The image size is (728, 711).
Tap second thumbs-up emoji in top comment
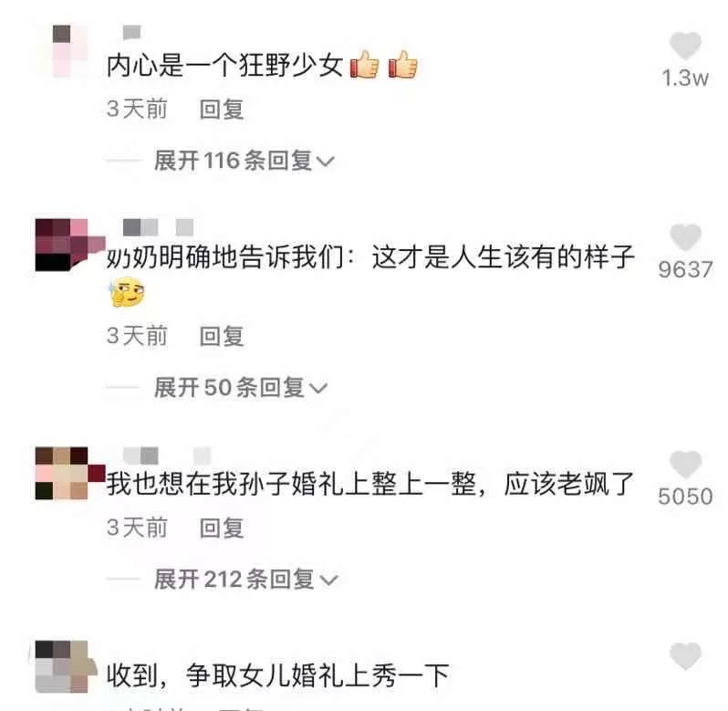coord(403,64)
